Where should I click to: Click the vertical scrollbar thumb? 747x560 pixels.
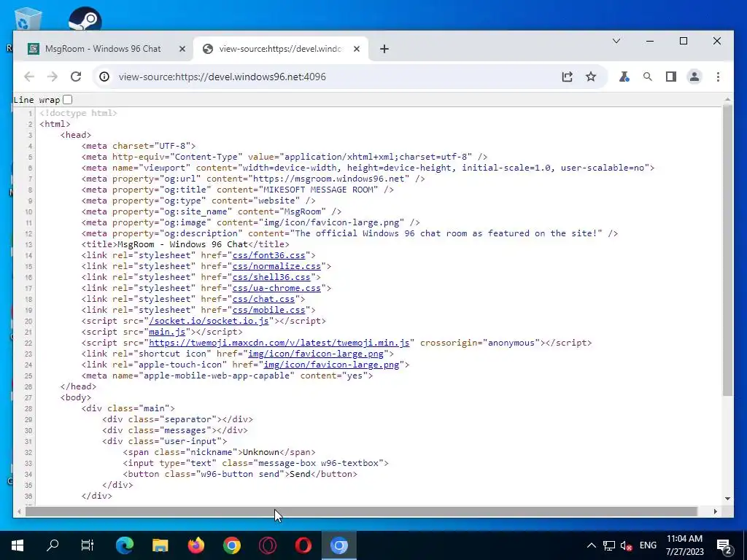pos(727,250)
